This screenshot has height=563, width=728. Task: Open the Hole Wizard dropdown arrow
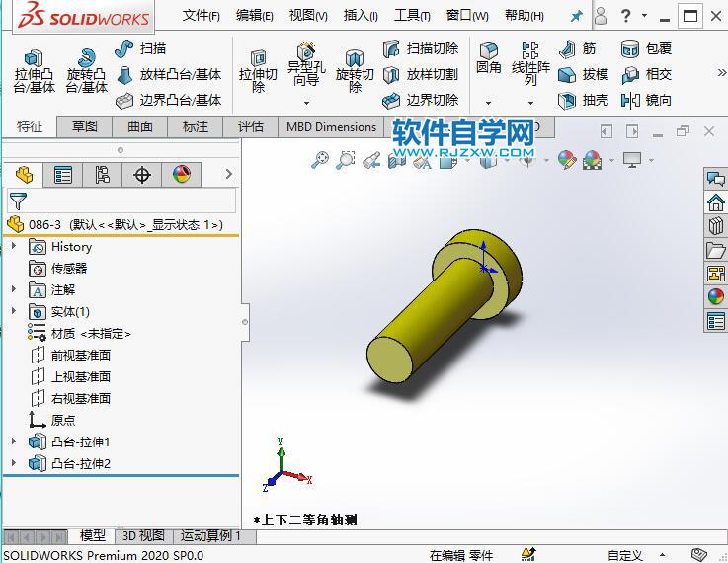tap(306, 103)
